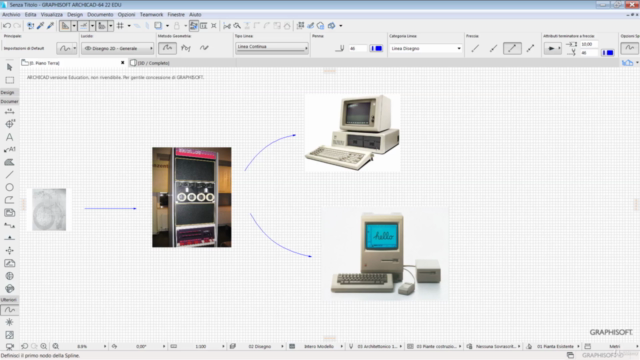
Task: Select the Marquee tool in toolbox
Action: coord(9,80)
